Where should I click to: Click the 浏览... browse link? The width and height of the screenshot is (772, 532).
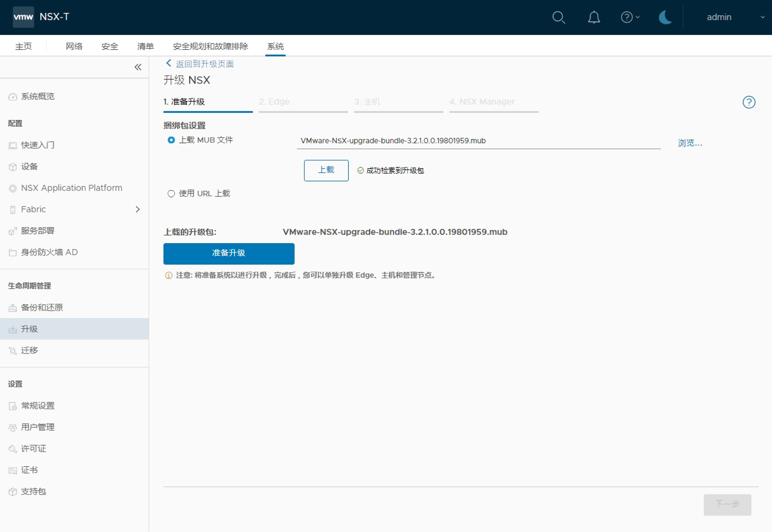pyautogui.click(x=690, y=143)
